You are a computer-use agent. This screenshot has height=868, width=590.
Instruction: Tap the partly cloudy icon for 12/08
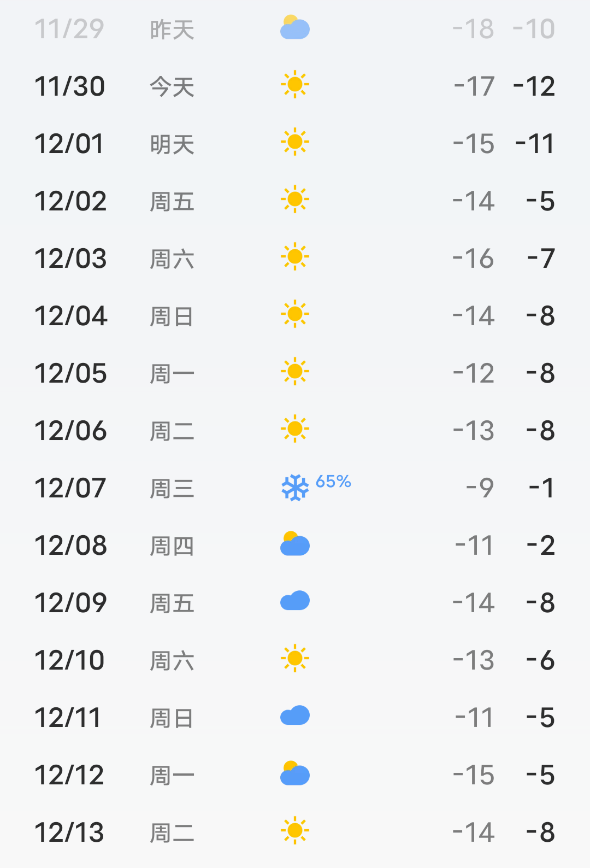[295, 544]
